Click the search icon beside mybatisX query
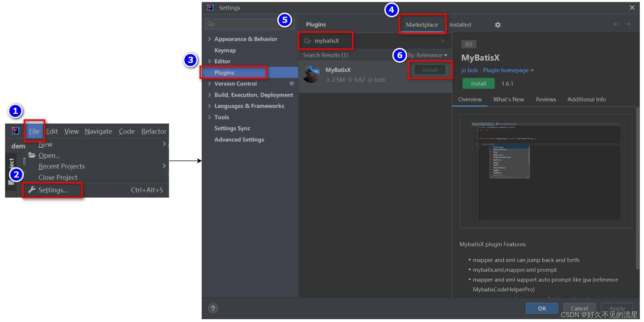The height and width of the screenshot is (322, 644). click(307, 41)
